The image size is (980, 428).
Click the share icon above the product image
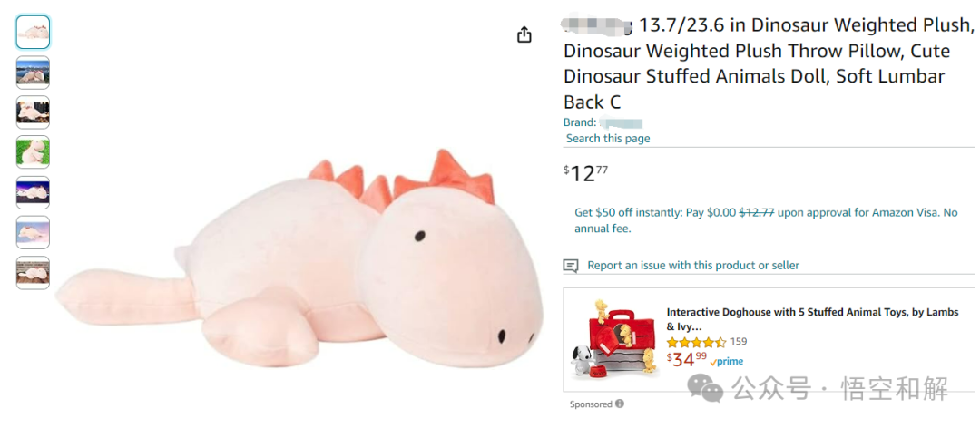click(x=524, y=34)
